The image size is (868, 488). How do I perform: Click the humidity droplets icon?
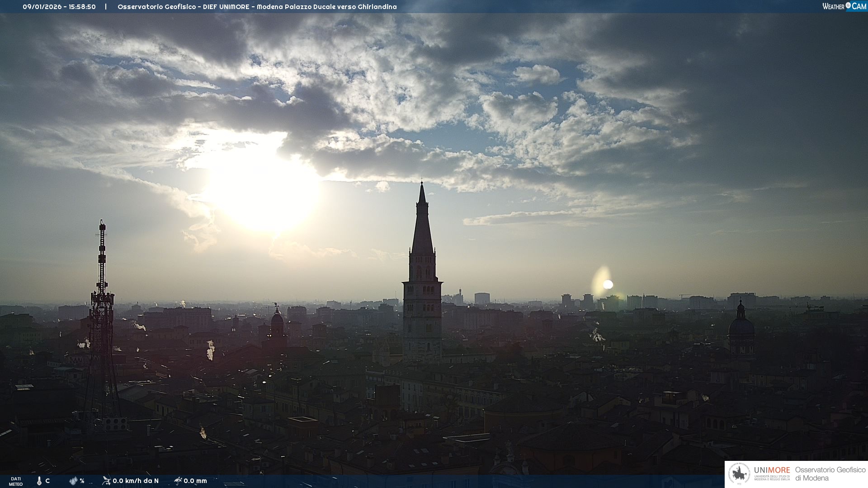(73, 481)
